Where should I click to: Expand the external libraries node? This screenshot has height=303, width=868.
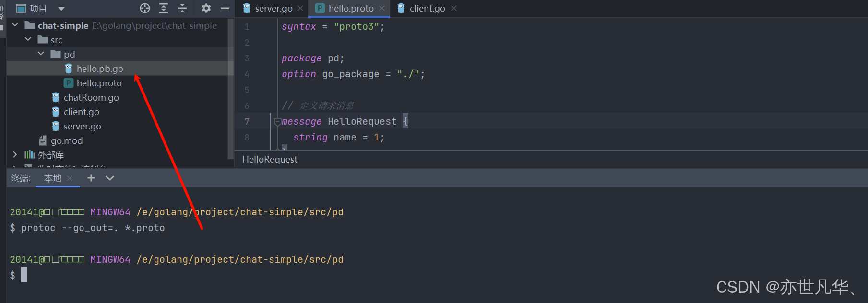click(x=15, y=154)
